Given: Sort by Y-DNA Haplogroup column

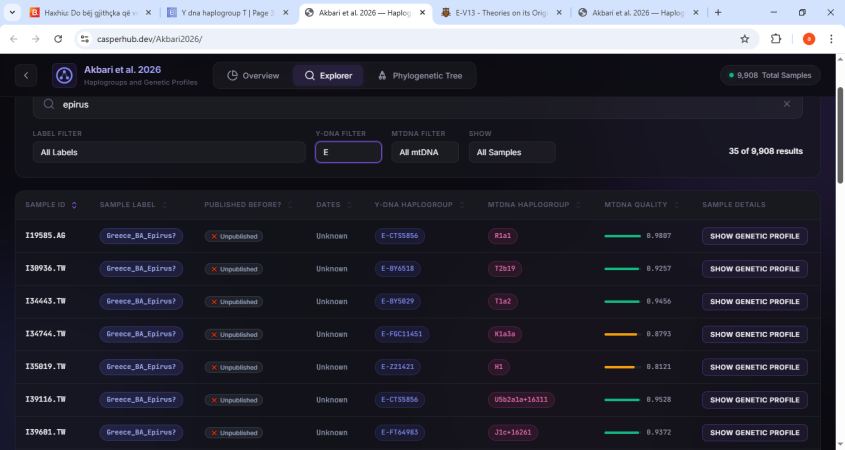Looking at the screenshot, I should point(419,205).
